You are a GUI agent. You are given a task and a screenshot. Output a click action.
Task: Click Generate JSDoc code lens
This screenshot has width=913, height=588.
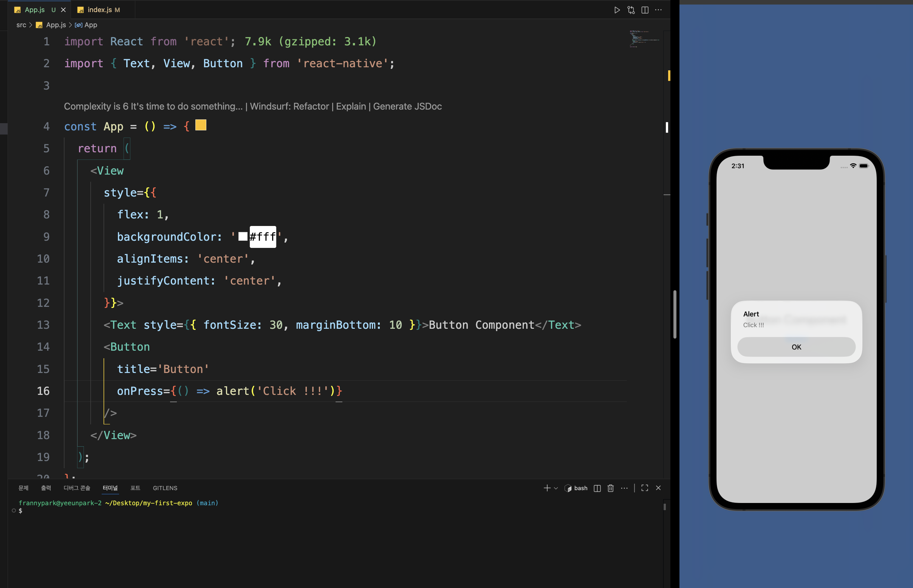407,106
